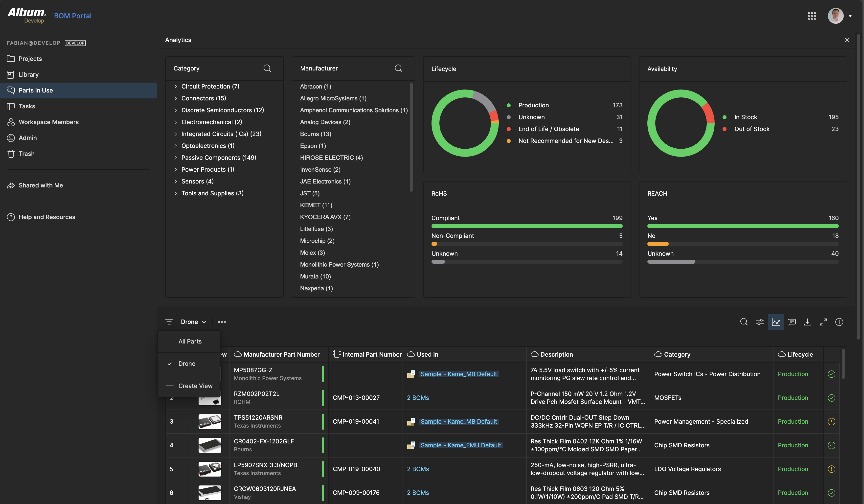Toggle the analytics chart icon in toolbar
Image resolution: width=864 pixels, height=504 pixels.
775,322
